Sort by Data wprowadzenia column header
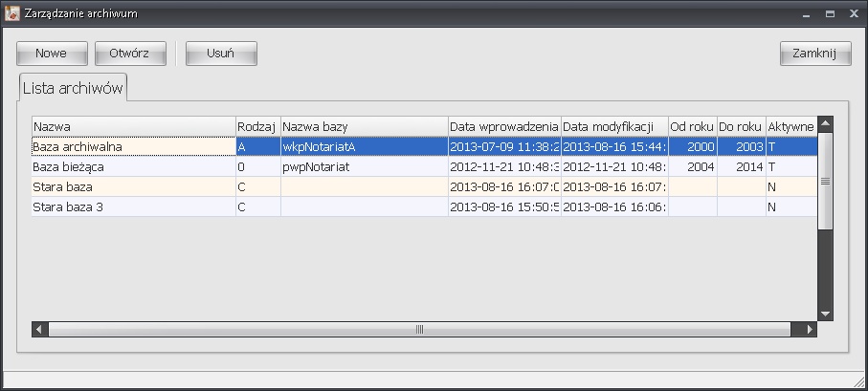 point(503,126)
